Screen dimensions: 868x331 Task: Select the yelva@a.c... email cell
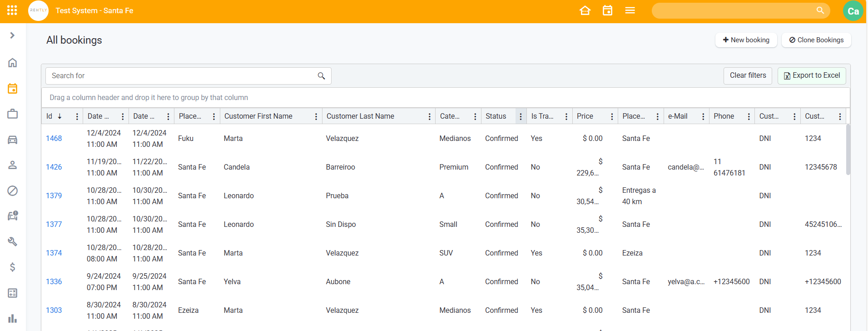pos(686,281)
